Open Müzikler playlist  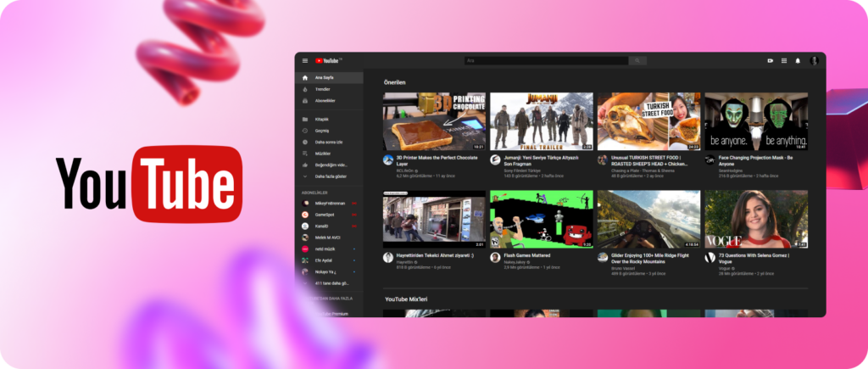click(x=329, y=154)
